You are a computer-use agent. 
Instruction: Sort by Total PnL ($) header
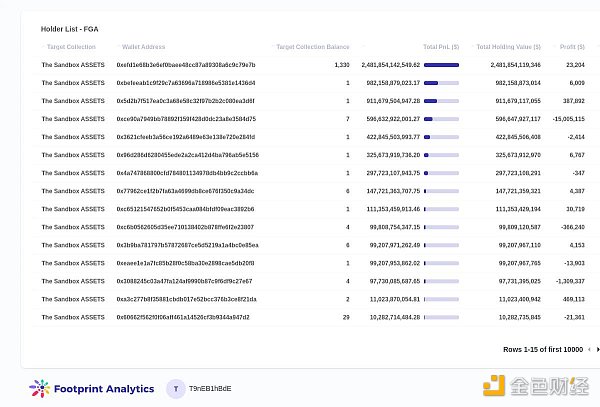(441, 47)
